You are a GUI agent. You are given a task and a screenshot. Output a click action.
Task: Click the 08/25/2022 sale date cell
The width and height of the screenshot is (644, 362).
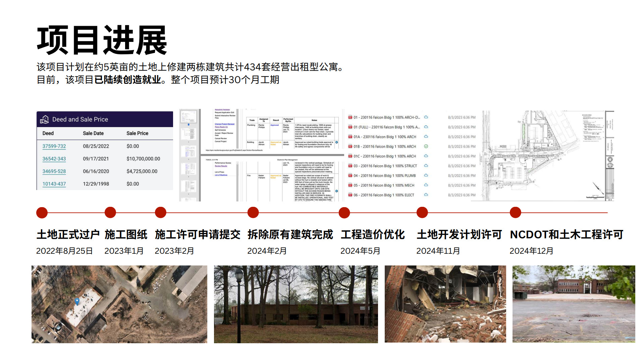tap(96, 146)
